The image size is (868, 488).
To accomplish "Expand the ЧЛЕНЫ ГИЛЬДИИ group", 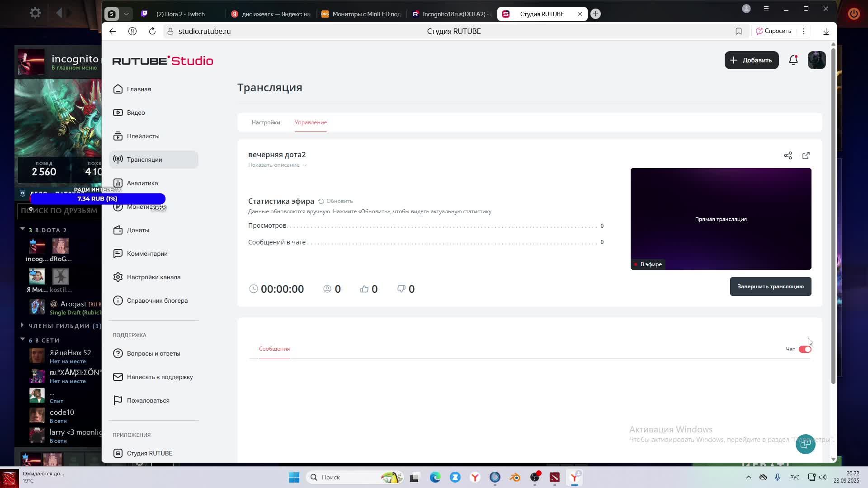I will point(23,325).
